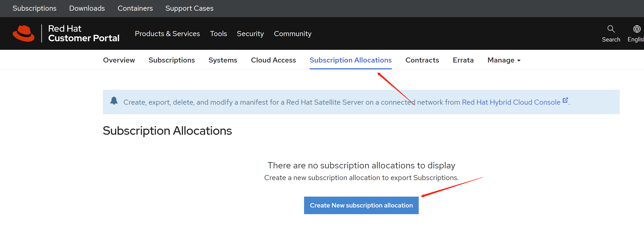Open Support Cases in top bar
Image resolution: width=644 pixels, height=244 pixels.
point(189,8)
